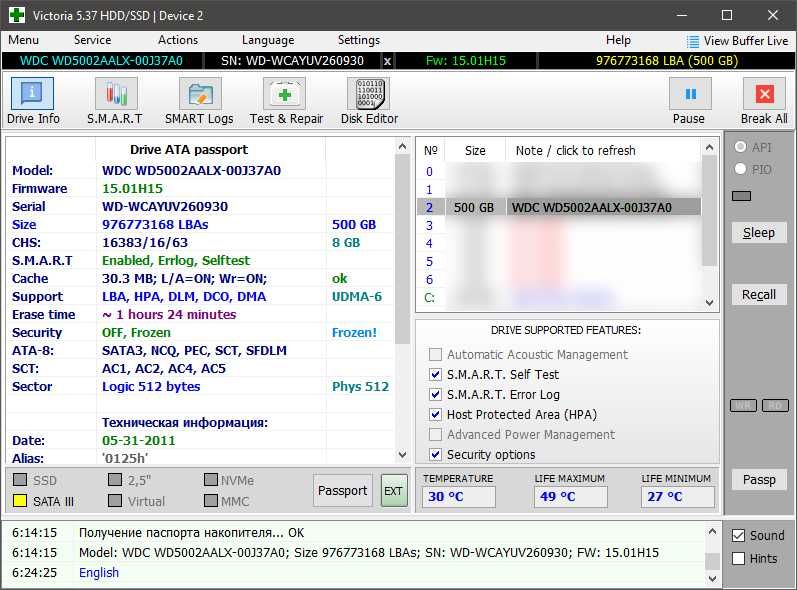Viewport: 797px width, 590px height.
Task: Select device number 3 in the list
Action: point(430,226)
